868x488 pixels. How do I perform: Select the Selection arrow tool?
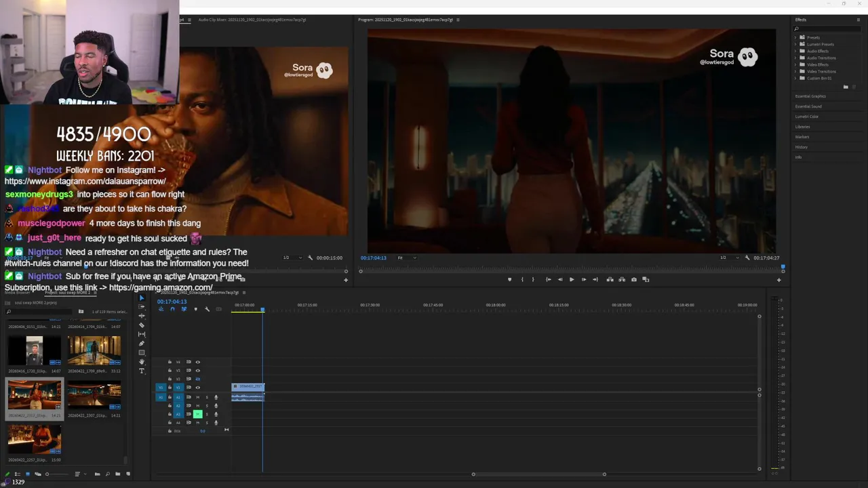[142, 298]
